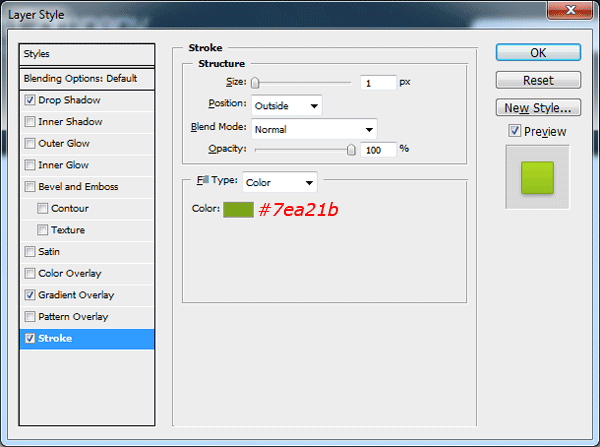Select the Outer Glow label
The height and width of the screenshot is (447, 600).
point(64,144)
